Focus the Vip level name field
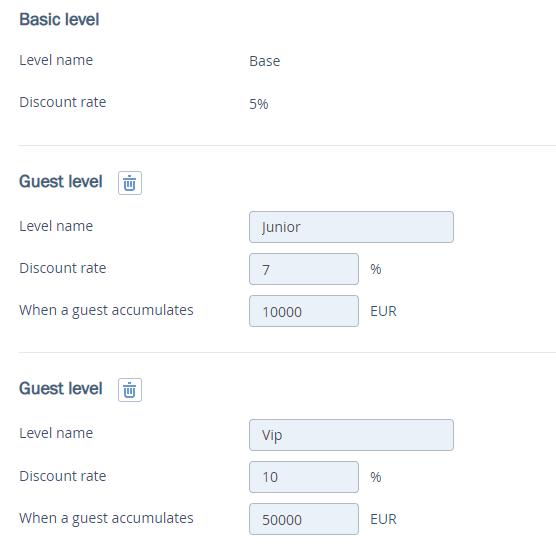 (351, 435)
